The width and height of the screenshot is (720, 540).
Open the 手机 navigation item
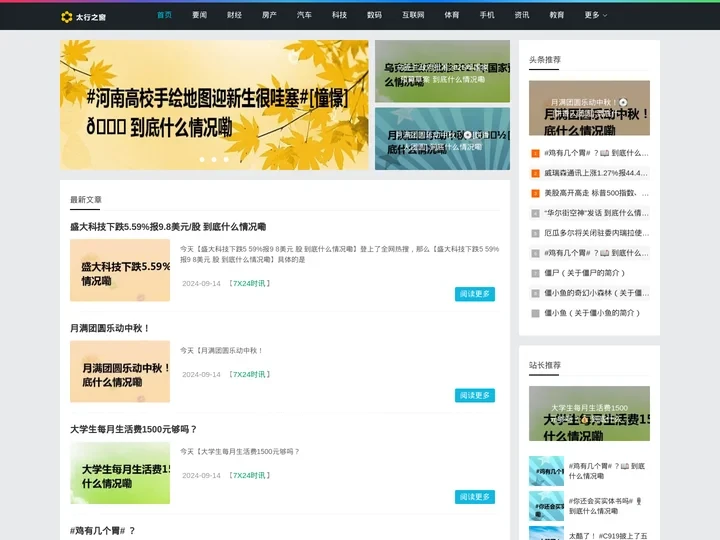pos(487,15)
